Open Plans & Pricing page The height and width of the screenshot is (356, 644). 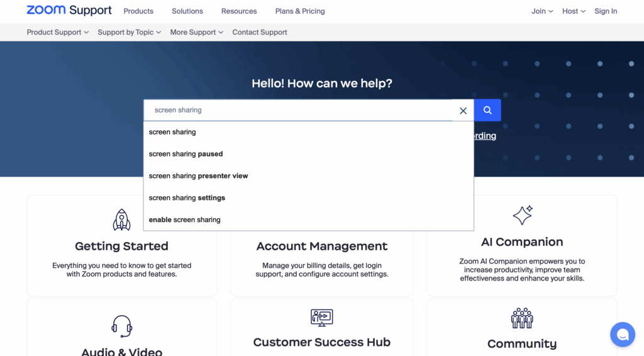300,11
